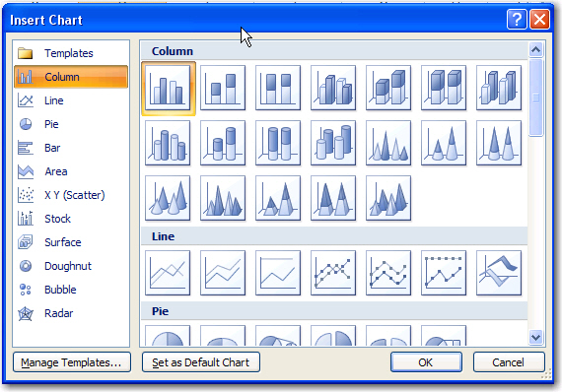562x392 pixels.
Task: Choose the 100% Stacked Column chart
Action: pyautogui.click(x=278, y=88)
